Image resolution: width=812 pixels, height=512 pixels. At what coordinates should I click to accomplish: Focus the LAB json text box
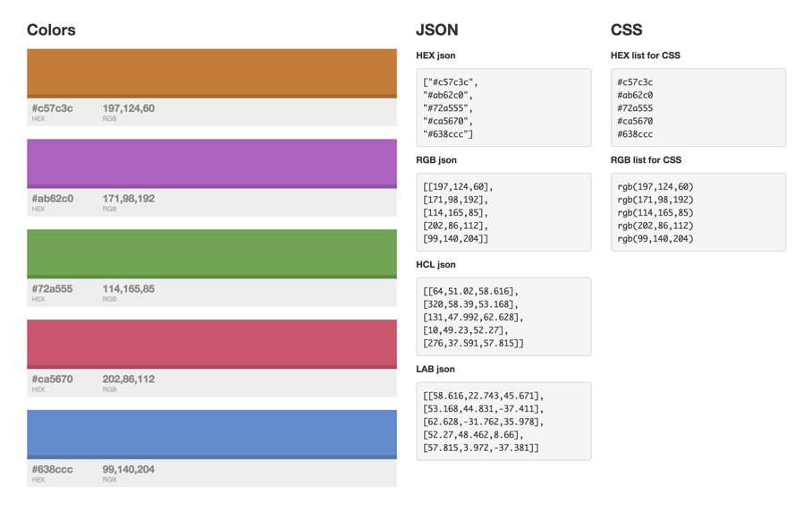(x=503, y=422)
